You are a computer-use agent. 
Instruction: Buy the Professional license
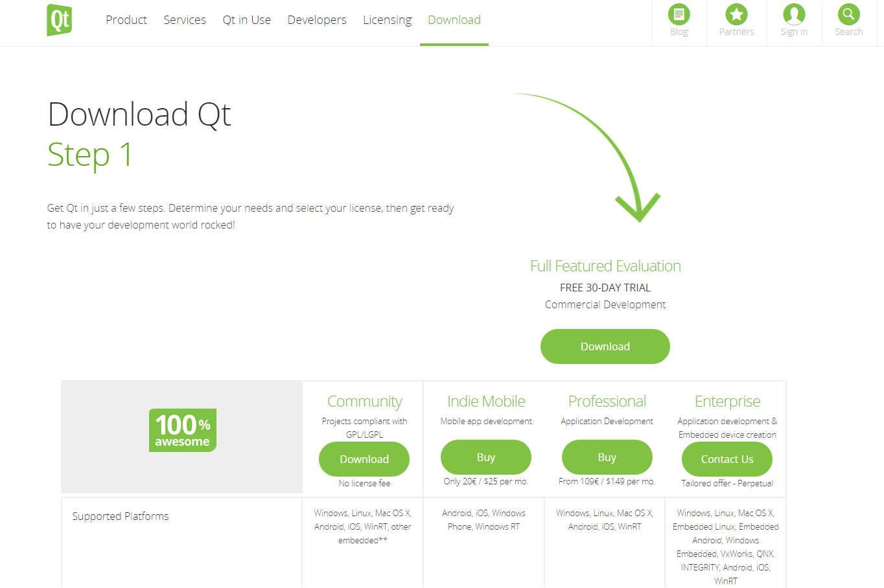point(607,457)
